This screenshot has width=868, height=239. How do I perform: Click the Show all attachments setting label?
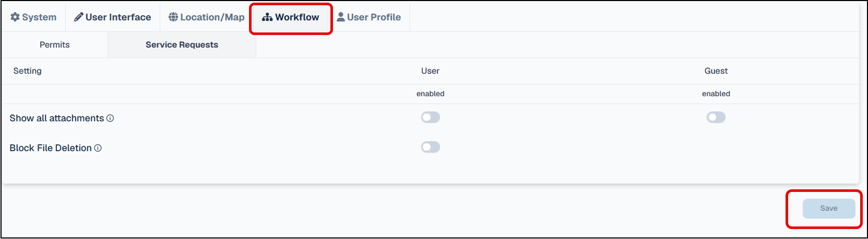pos(57,118)
